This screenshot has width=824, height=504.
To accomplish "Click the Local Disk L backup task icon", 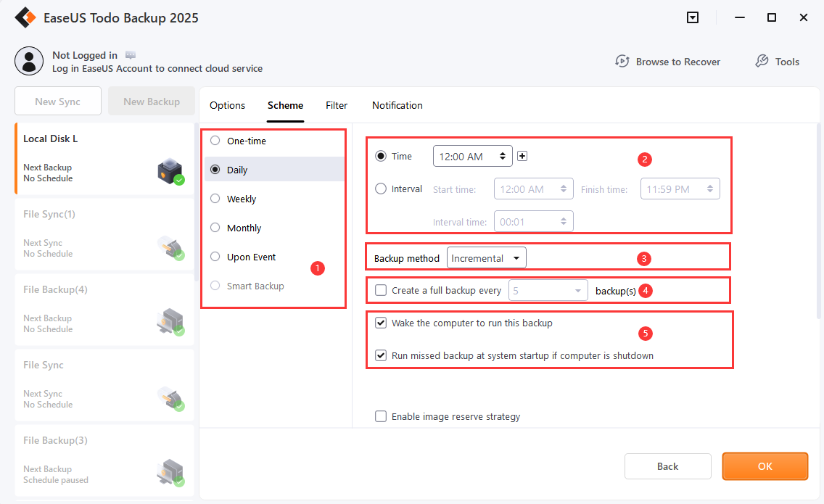I will pyautogui.click(x=170, y=171).
